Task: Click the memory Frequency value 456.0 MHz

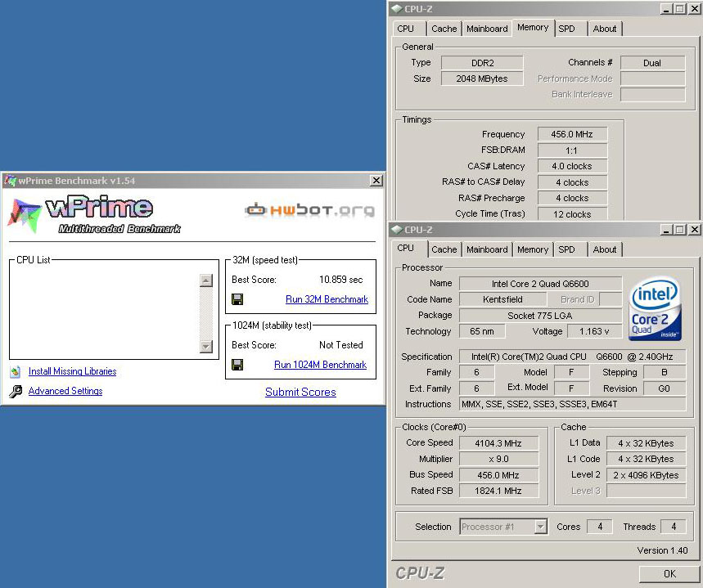Action: pyautogui.click(x=572, y=134)
